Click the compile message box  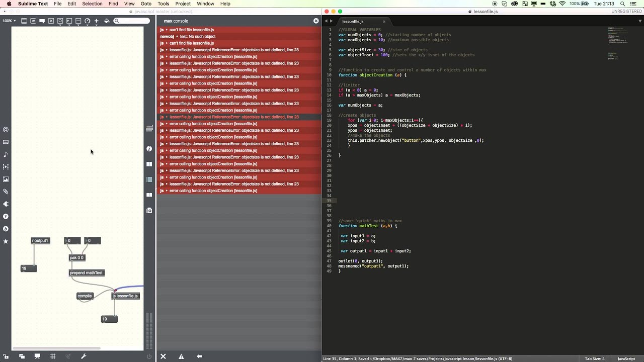(85, 296)
